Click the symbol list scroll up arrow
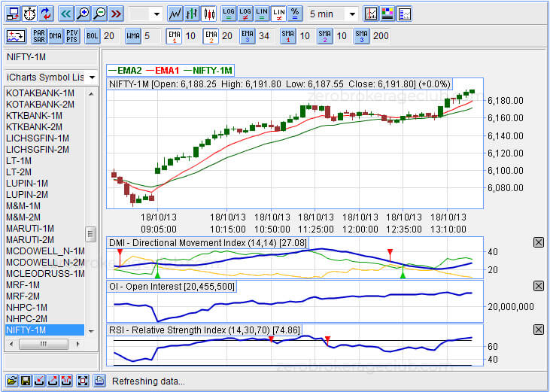 (91, 93)
